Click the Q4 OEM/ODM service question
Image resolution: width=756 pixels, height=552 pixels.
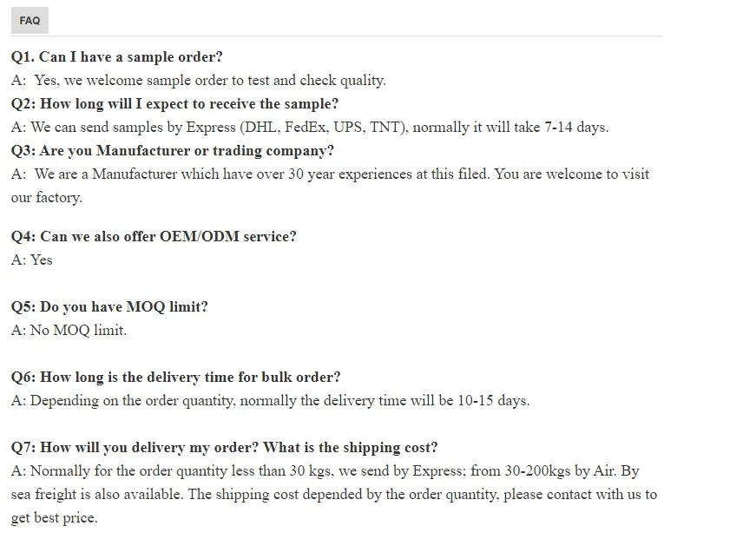coord(154,237)
